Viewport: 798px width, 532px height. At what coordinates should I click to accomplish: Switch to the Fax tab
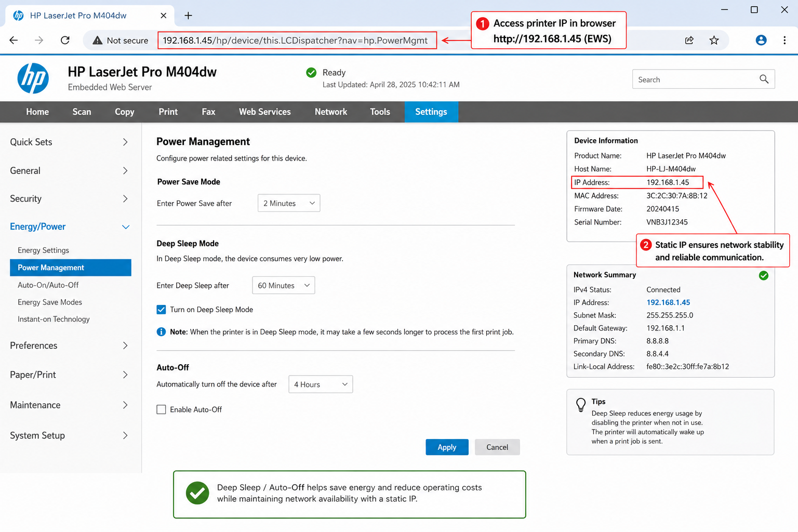[x=208, y=112]
